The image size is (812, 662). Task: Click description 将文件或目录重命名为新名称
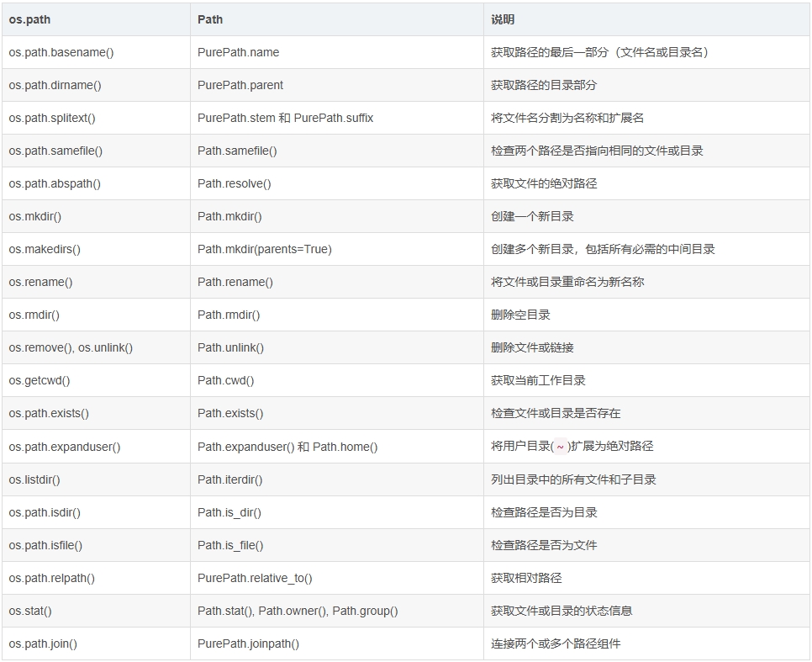(567, 282)
